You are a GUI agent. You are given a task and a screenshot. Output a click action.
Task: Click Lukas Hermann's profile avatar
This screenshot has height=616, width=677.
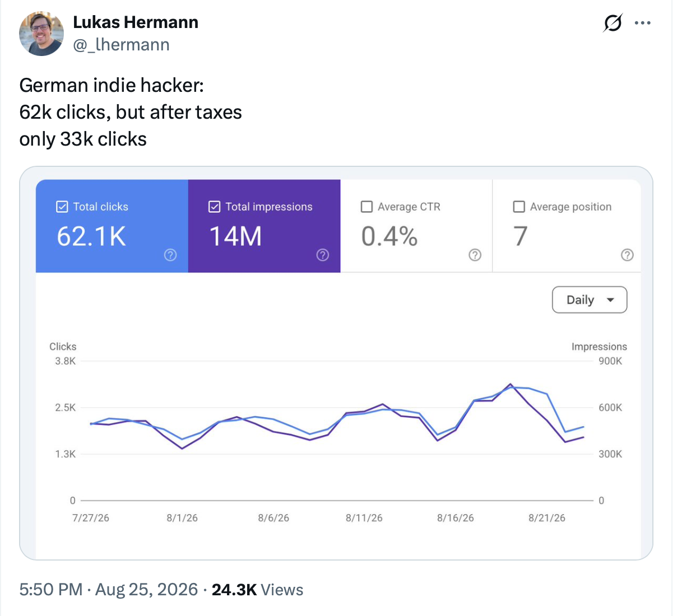(41, 34)
